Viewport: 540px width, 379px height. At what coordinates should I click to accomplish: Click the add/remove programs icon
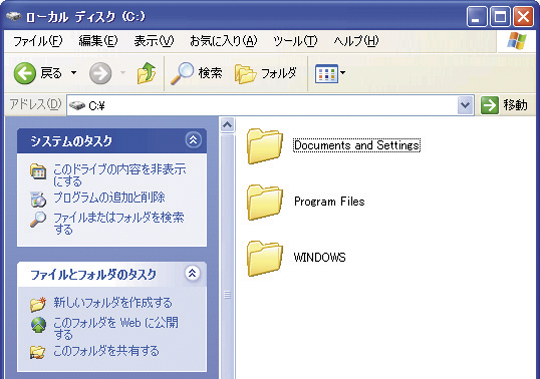tap(38, 199)
